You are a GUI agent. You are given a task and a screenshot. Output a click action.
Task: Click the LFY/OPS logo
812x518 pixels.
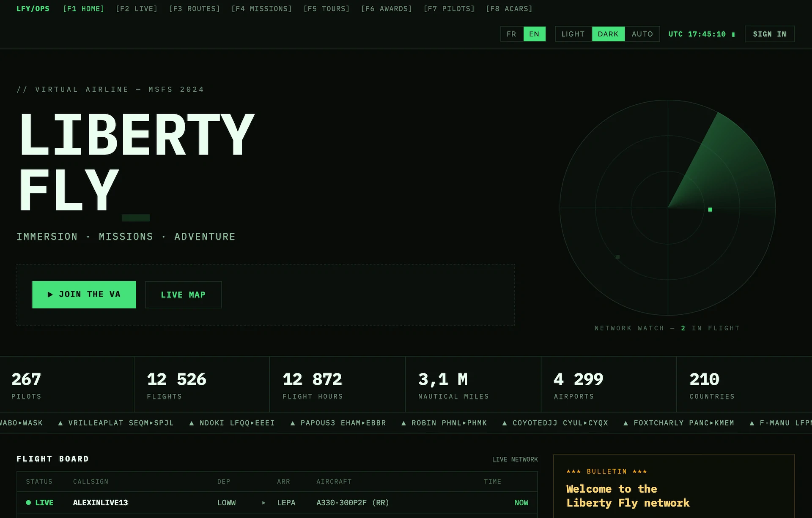pyautogui.click(x=33, y=8)
